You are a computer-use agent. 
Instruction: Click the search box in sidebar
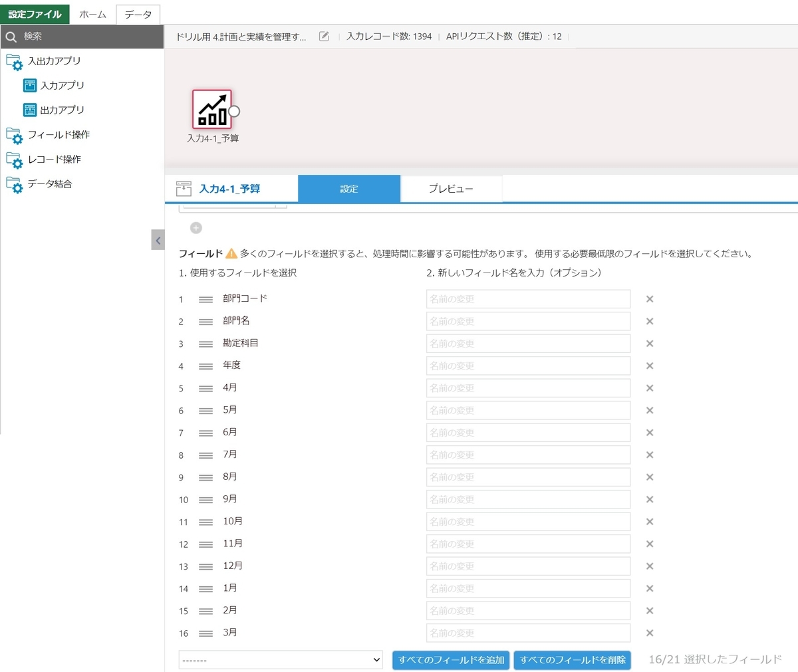click(82, 37)
